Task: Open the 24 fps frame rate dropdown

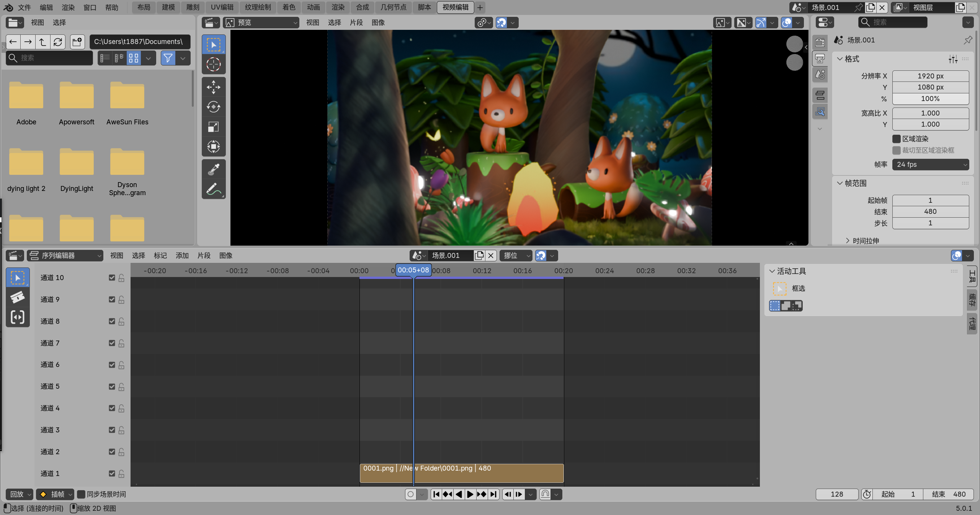Action: pos(930,165)
